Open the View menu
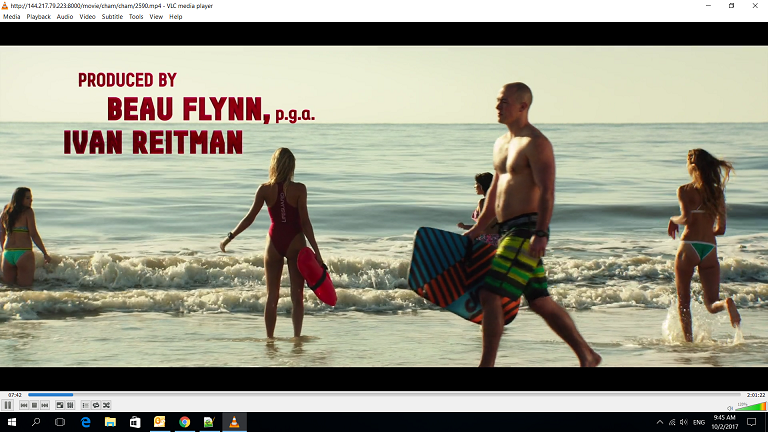Viewport: 768px width, 432px height. [156, 17]
